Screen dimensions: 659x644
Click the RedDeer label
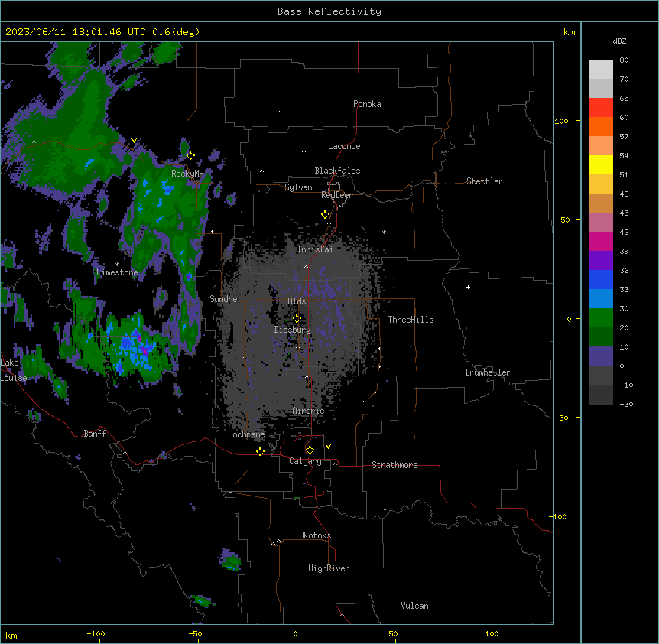pyautogui.click(x=336, y=195)
